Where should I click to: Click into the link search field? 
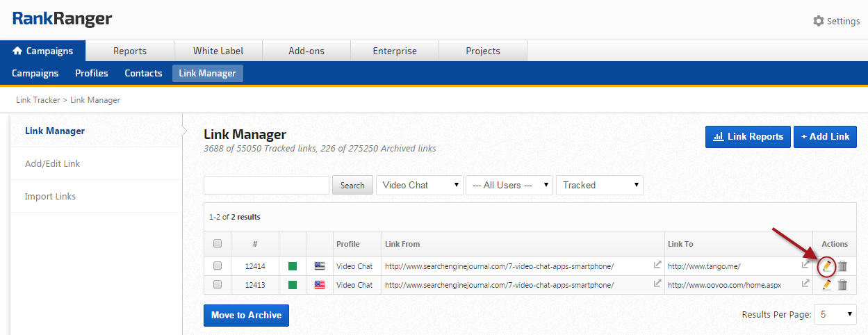266,185
